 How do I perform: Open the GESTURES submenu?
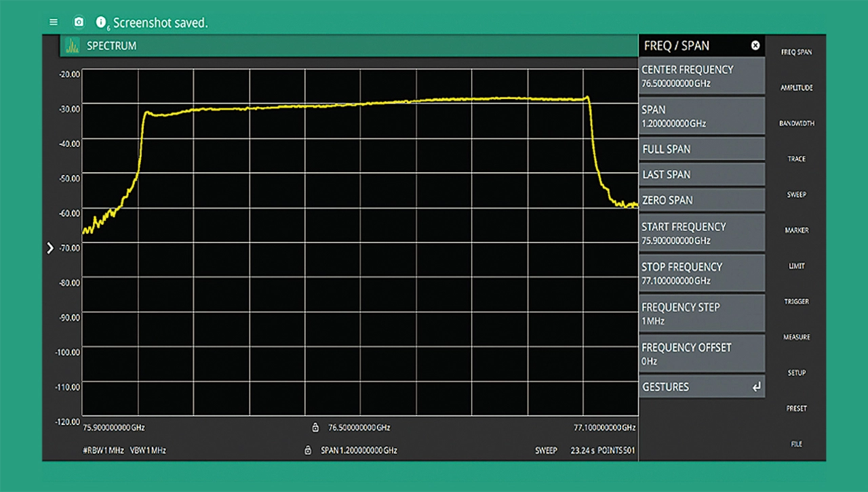[701, 387]
